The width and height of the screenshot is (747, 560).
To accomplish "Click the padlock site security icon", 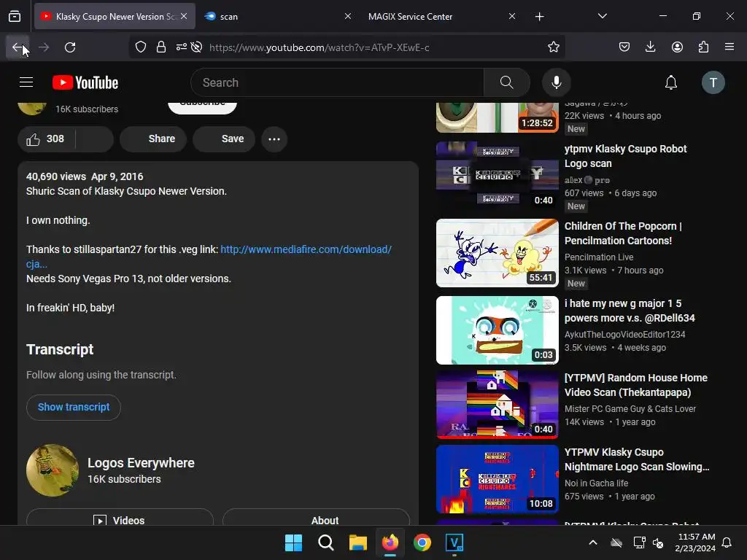I will pos(161,47).
